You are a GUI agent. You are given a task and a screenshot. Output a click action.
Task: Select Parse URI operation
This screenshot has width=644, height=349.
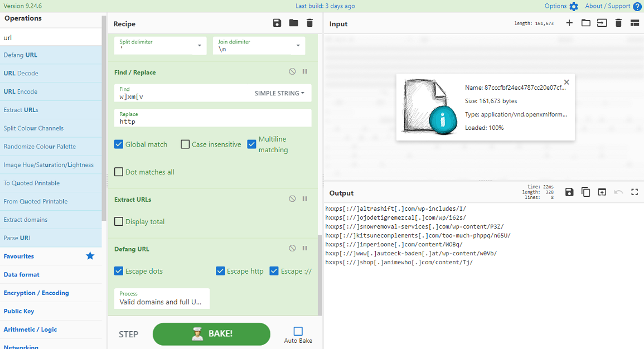pyautogui.click(x=51, y=237)
